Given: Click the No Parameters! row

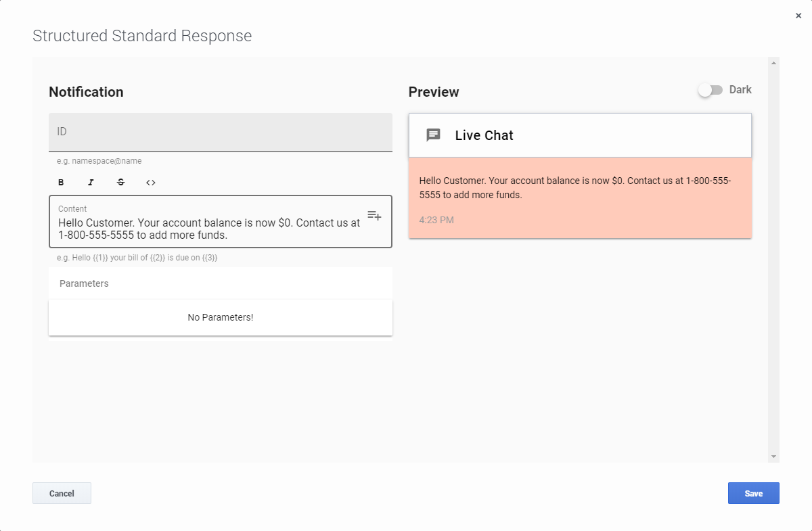Looking at the screenshot, I should coord(220,317).
